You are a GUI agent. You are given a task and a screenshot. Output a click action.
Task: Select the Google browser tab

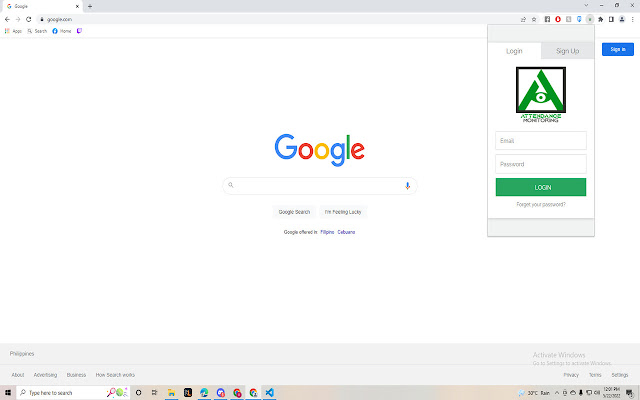click(x=42, y=6)
